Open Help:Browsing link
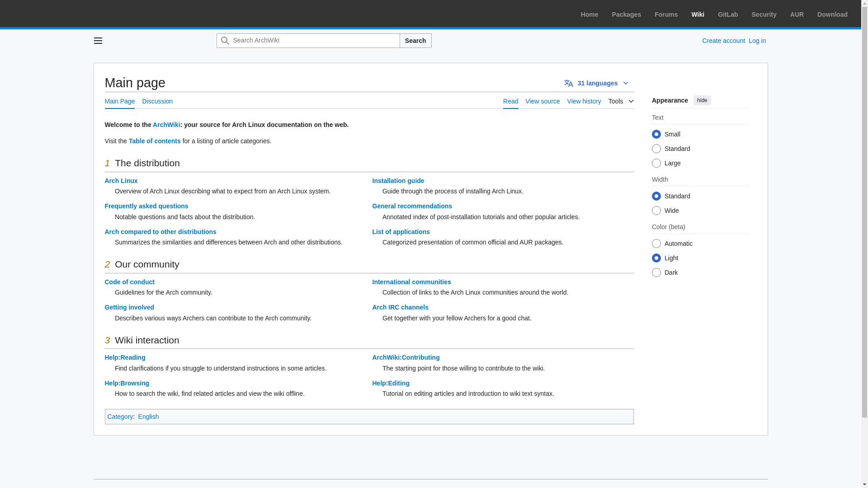Screen dimensions: 868x488 127,383
